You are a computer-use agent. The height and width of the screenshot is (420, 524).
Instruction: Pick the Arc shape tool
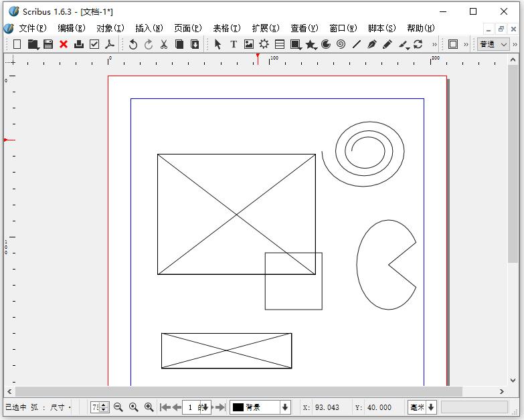(x=326, y=44)
